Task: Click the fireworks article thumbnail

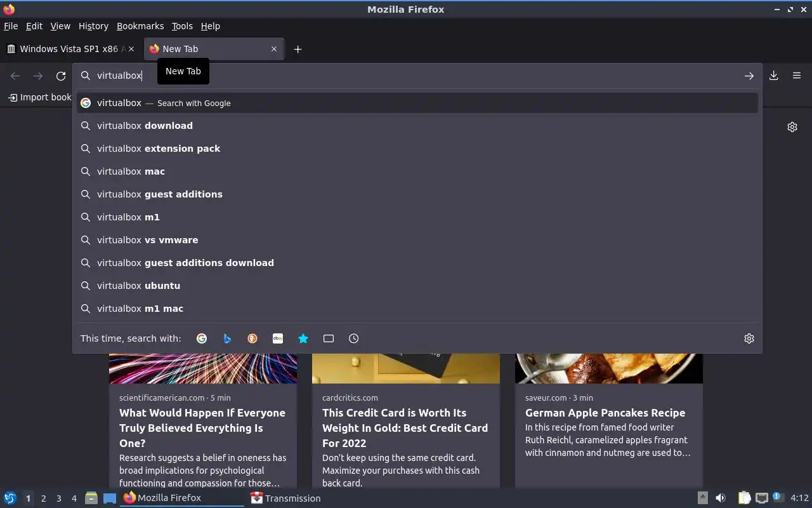Action: pyautogui.click(x=203, y=369)
